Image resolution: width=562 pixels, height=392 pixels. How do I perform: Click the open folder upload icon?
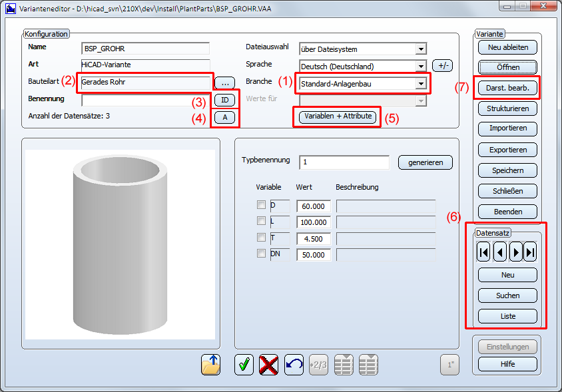pyautogui.click(x=211, y=365)
